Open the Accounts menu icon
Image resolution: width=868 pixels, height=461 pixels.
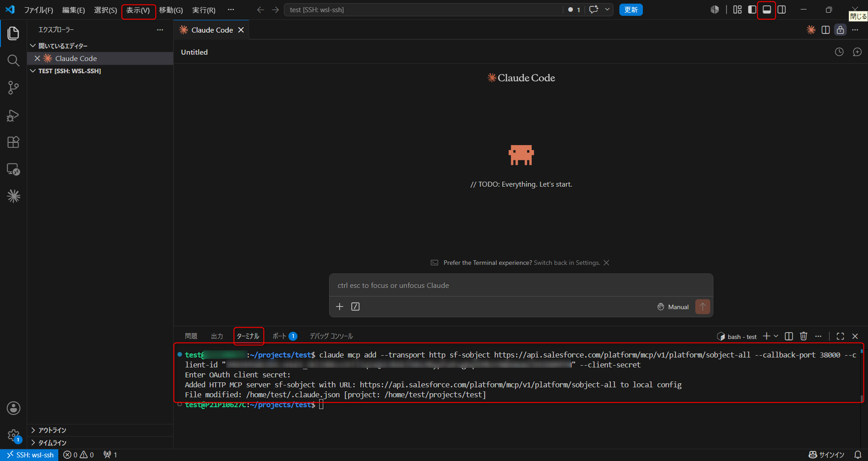tap(14, 408)
